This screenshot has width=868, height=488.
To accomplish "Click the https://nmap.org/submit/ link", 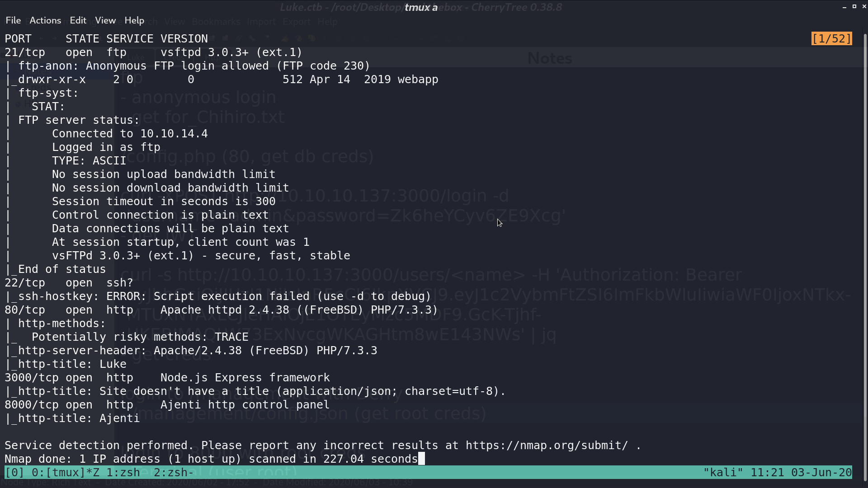I will point(547,446).
